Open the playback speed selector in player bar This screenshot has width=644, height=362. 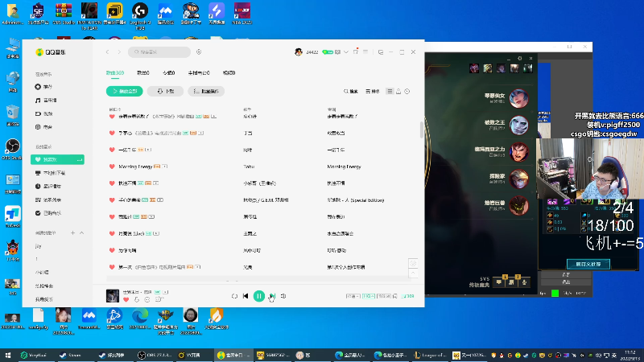pos(353,296)
